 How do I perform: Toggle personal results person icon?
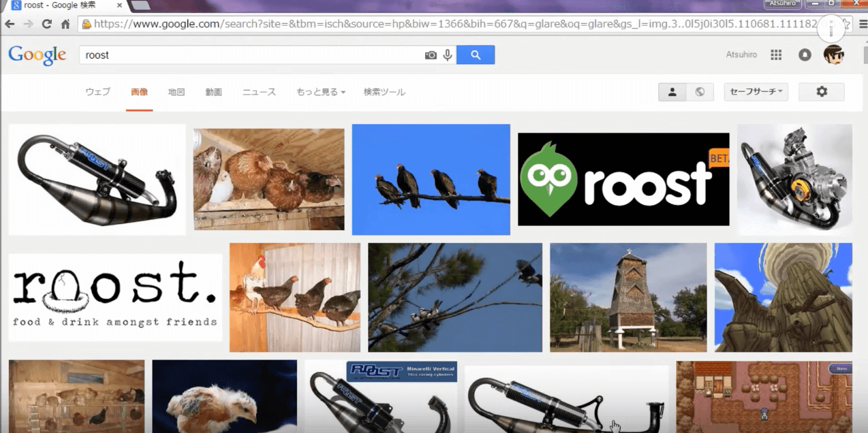pyautogui.click(x=672, y=92)
